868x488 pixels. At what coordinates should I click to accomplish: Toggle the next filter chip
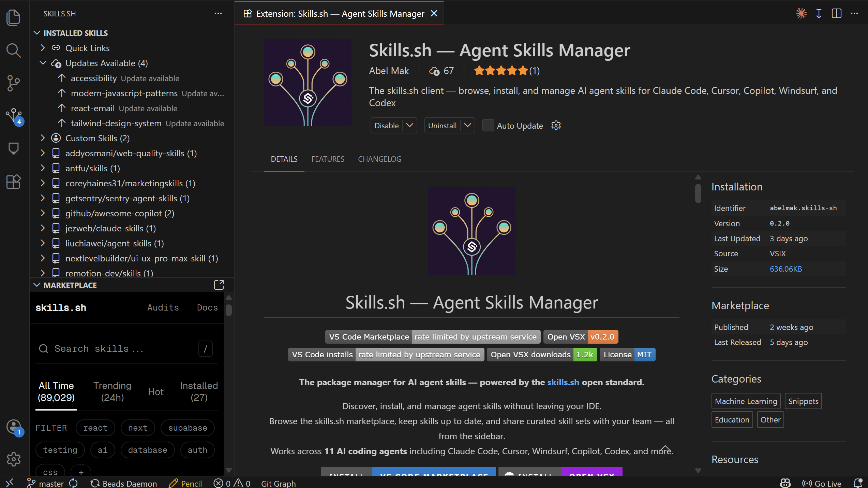click(138, 428)
